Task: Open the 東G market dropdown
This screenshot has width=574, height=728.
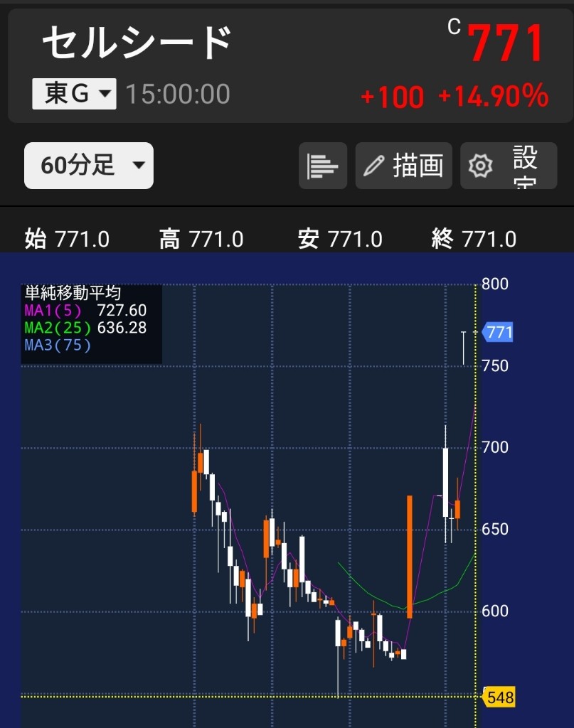Action: 74,94
